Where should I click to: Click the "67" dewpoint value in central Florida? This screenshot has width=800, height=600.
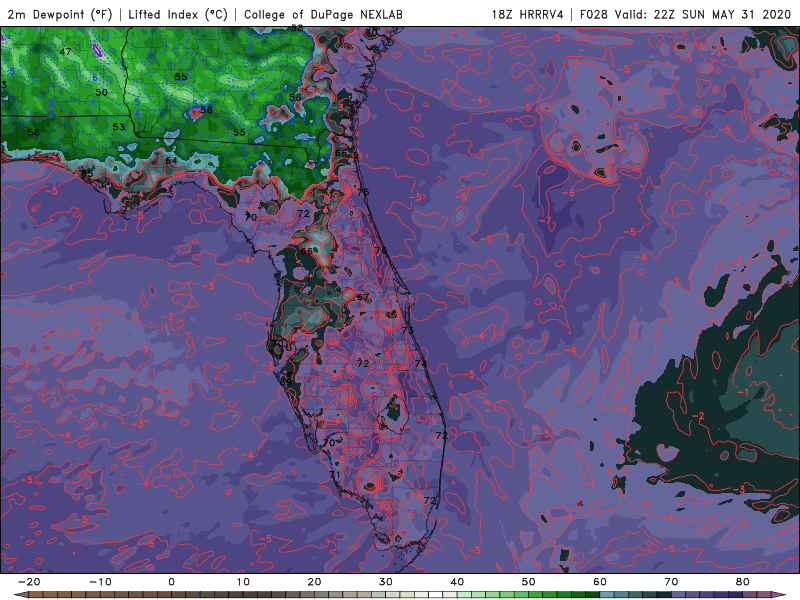(363, 297)
